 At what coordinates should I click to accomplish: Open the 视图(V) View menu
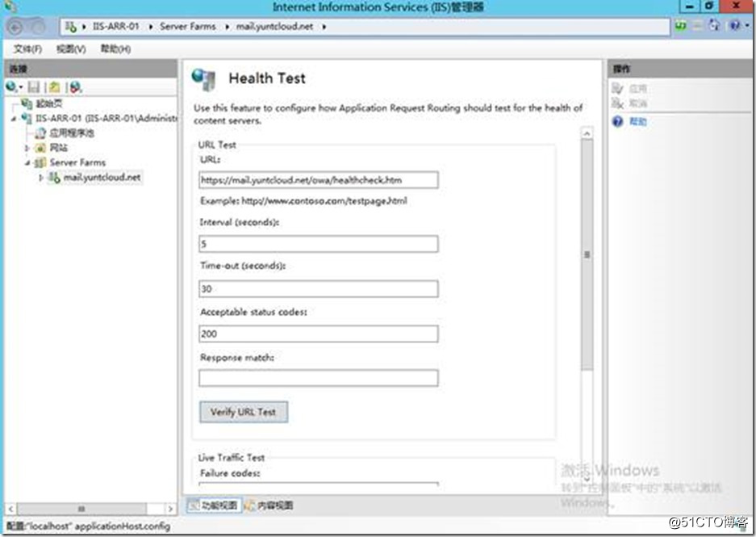71,48
